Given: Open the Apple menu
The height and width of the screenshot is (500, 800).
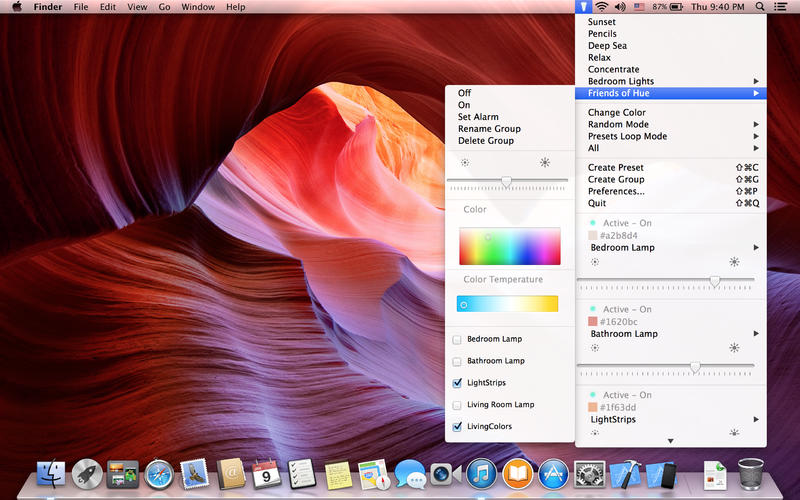Looking at the screenshot, I should (x=17, y=7).
